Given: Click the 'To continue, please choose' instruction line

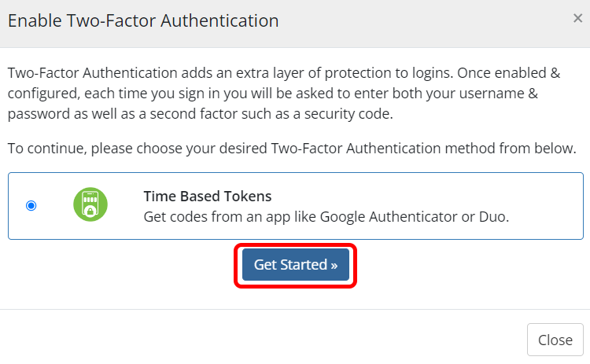Looking at the screenshot, I should pyautogui.click(x=291, y=148).
